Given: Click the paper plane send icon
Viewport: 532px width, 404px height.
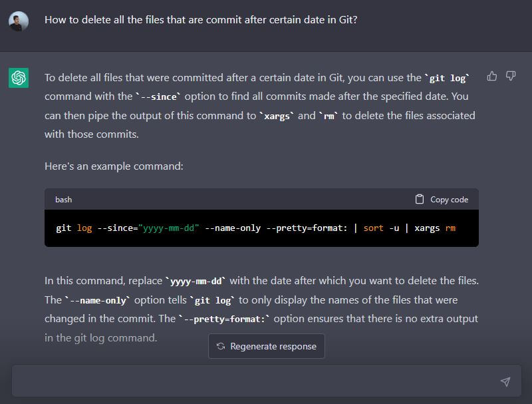Looking at the screenshot, I should click(x=505, y=381).
